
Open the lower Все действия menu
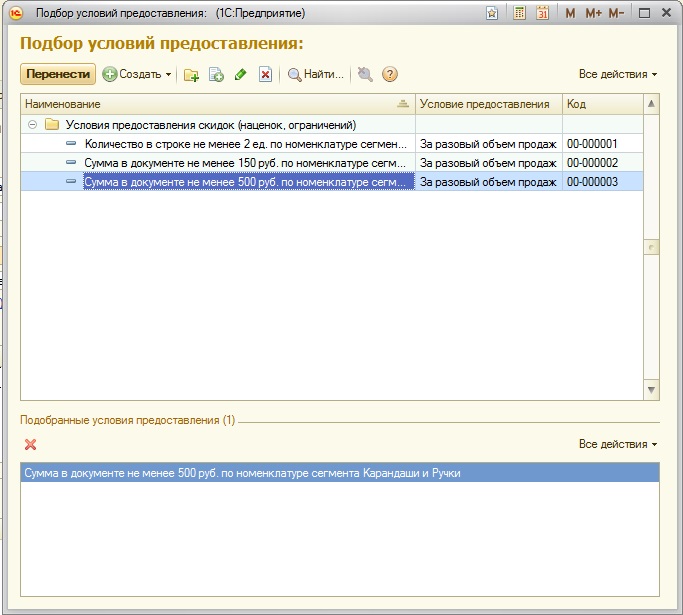617,444
